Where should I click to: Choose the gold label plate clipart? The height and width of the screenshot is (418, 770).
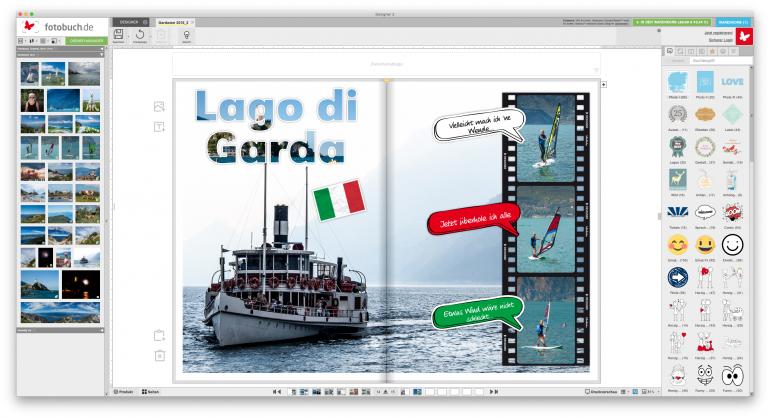pos(705,114)
